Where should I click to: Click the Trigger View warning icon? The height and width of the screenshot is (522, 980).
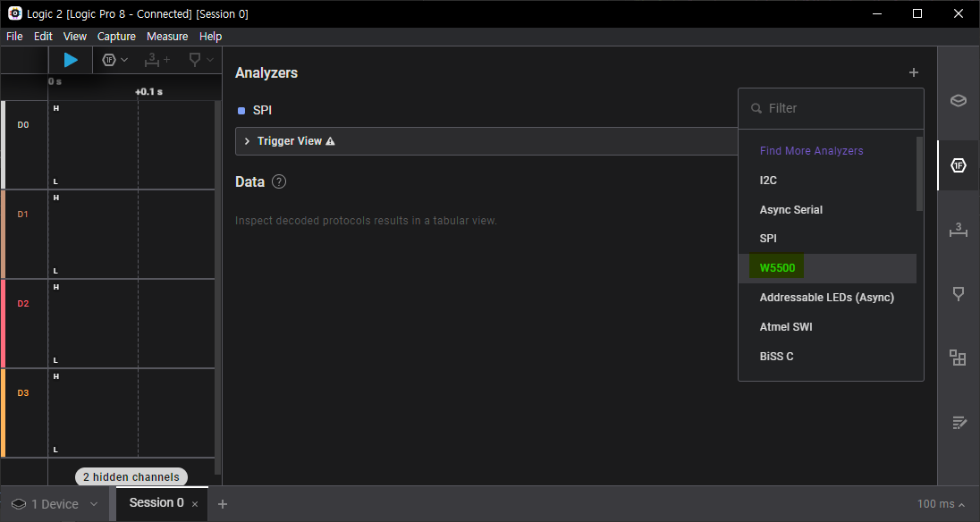(331, 141)
